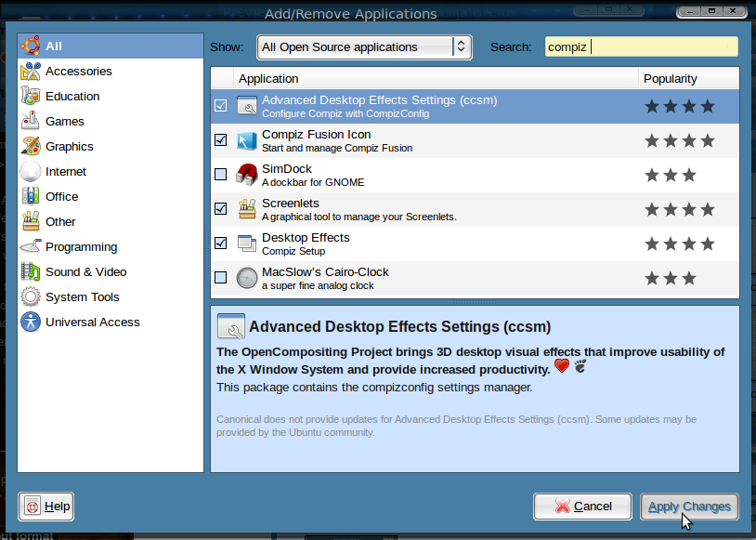Check MacSlow's Cairo-Clock checkbox
Image resolution: width=756 pixels, height=540 pixels.
[220, 278]
